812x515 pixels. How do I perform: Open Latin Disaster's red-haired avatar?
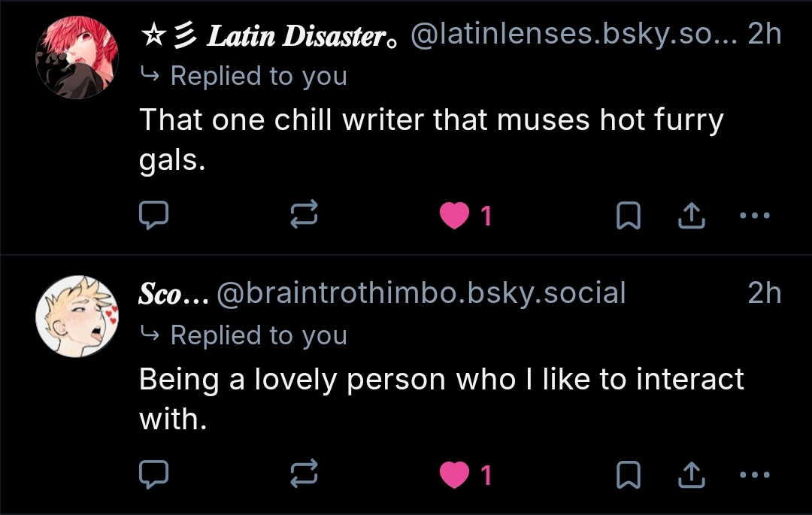tap(77, 57)
